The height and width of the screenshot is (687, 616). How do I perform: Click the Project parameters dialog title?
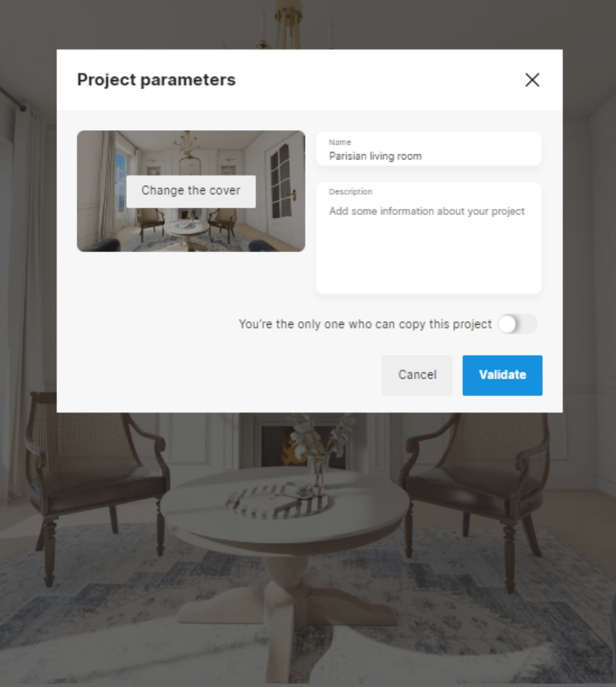tap(157, 80)
